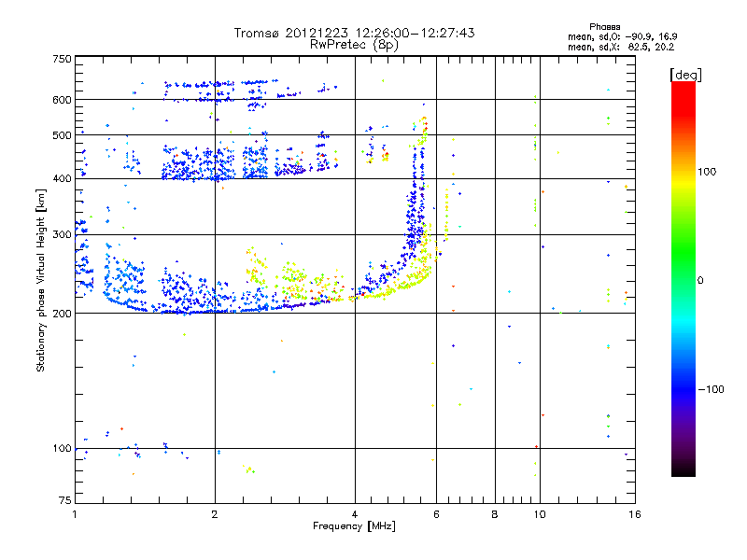The image size is (747, 560).
Task: Click the '0' colorbar tick label
Action: [700, 280]
